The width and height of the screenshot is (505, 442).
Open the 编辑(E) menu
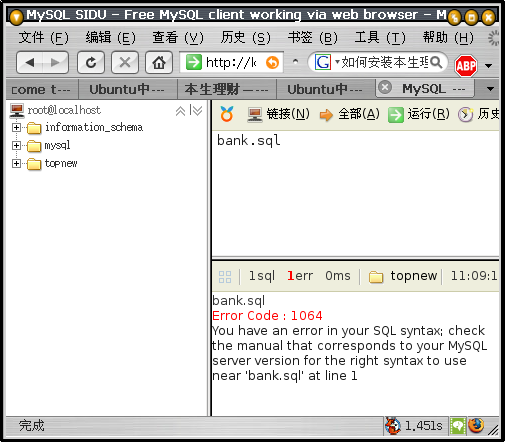(111, 37)
